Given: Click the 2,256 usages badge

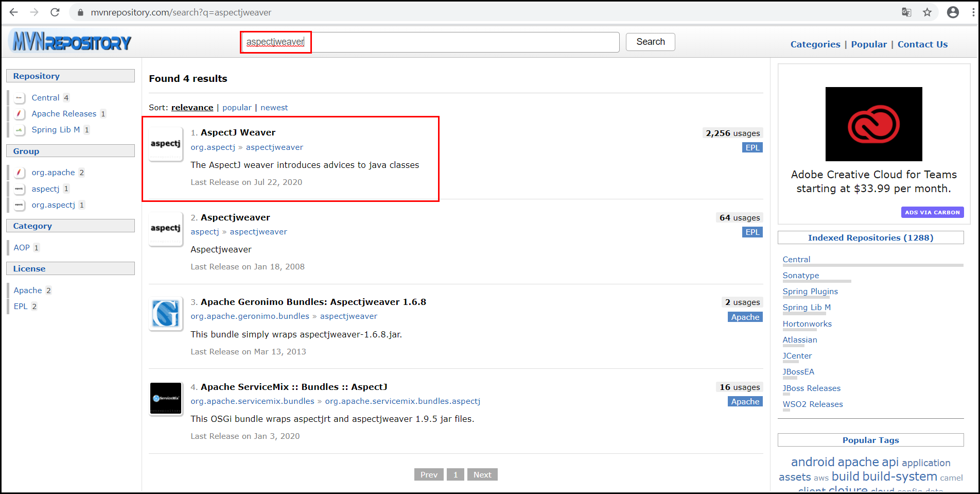Looking at the screenshot, I should pos(732,133).
